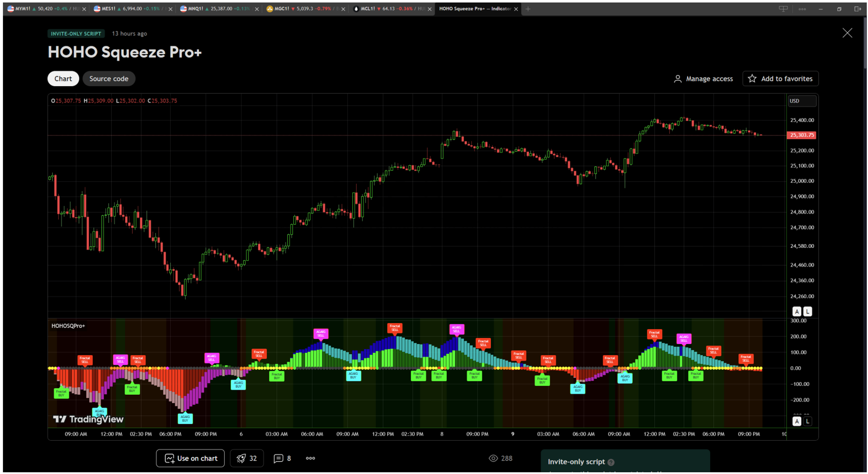
Task: Toggle auto scale A on HOHOSQPro+ pane
Action: coord(797,421)
